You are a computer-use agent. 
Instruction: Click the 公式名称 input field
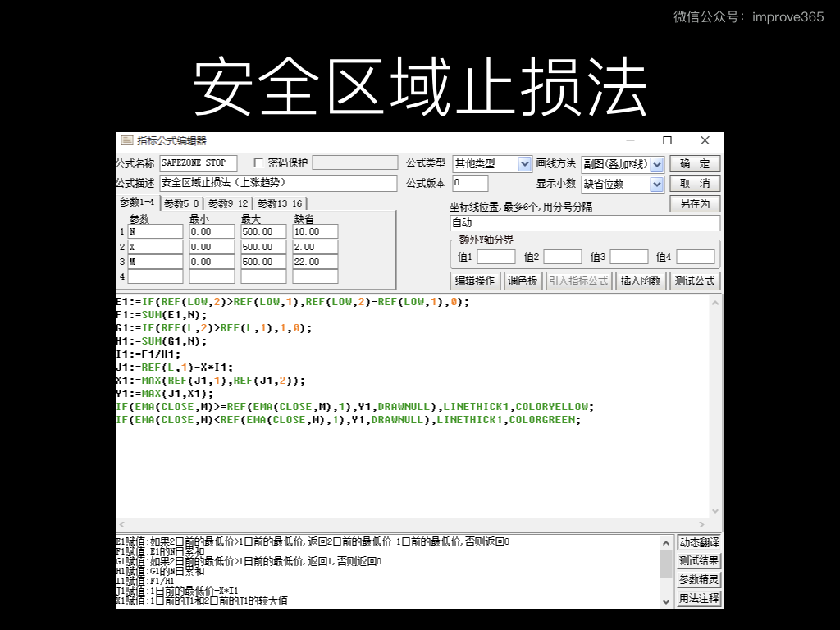click(x=198, y=163)
